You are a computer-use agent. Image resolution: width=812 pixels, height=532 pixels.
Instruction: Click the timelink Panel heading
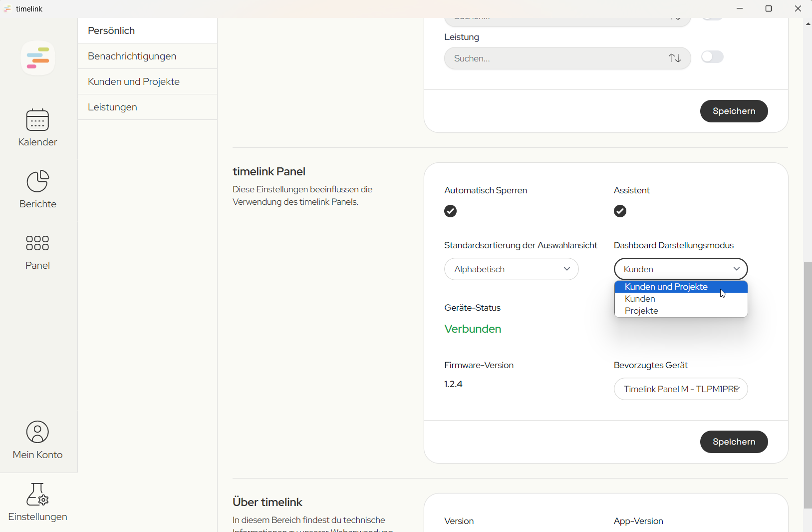click(269, 171)
